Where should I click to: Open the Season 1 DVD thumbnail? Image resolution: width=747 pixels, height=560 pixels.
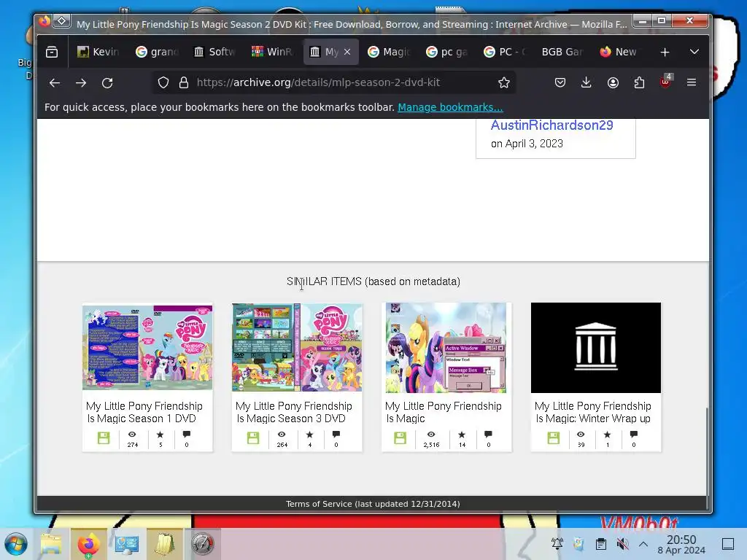pyautogui.click(x=147, y=347)
